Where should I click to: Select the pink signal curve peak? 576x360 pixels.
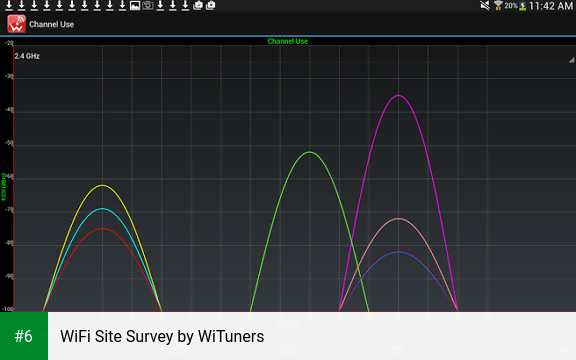[399, 219]
